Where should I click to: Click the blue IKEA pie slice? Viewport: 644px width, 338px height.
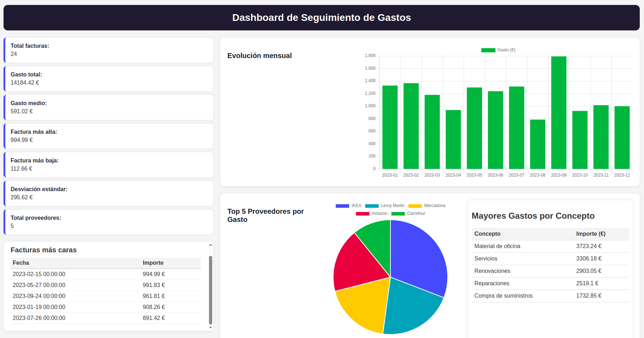pyautogui.click(x=419, y=258)
